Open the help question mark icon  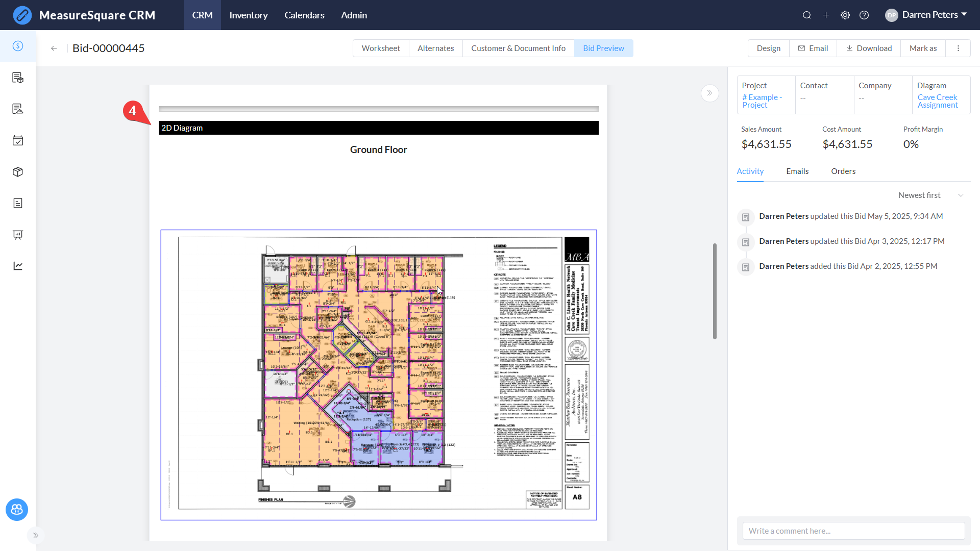point(864,15)
